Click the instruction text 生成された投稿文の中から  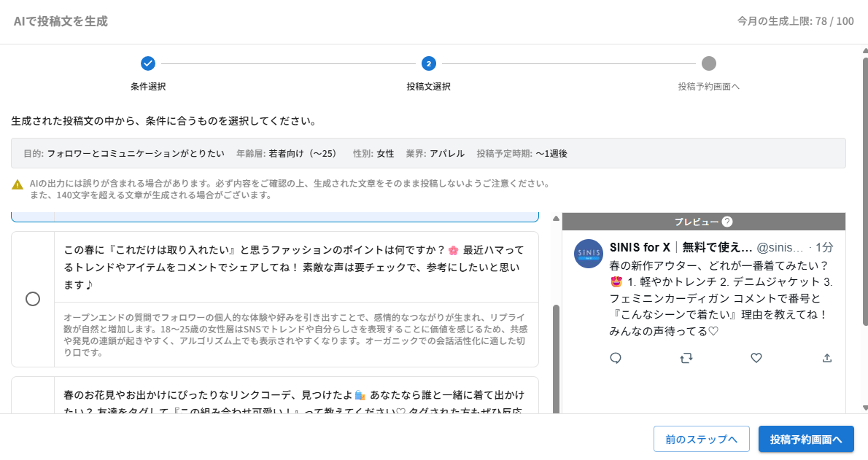click(x=164, y=121)
